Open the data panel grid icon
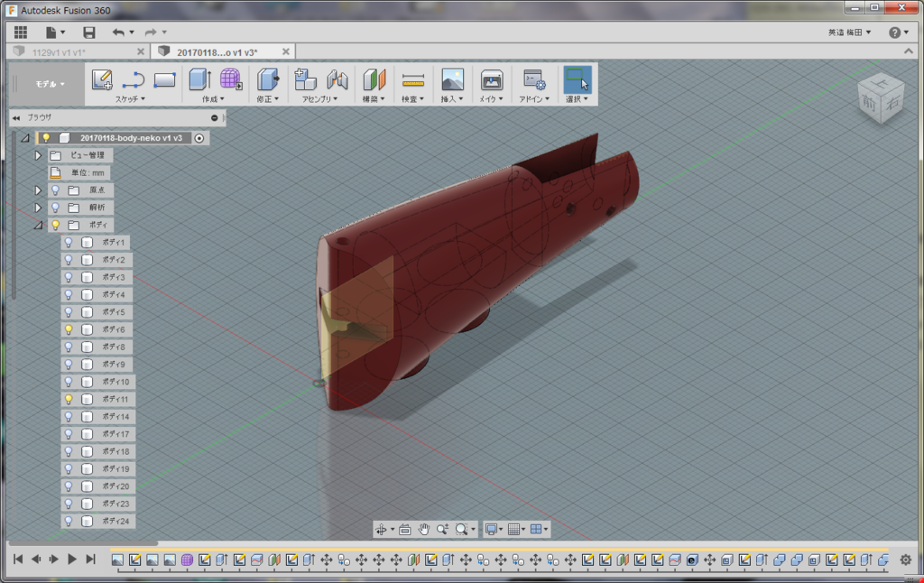This screenshot has width=924, height=583. (21, 32)
